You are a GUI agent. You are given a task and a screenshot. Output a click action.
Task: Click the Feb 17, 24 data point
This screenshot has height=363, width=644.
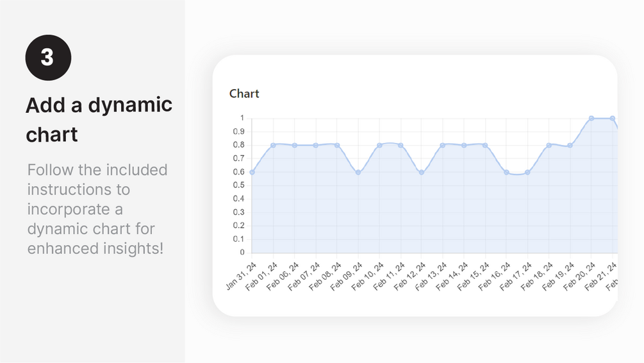pos(527,172)
